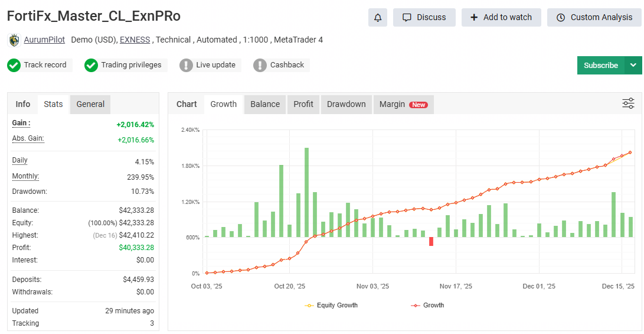Open the EXNESS broker link
Viewport: 644px width, 334px height.
[x=135, y=40]
